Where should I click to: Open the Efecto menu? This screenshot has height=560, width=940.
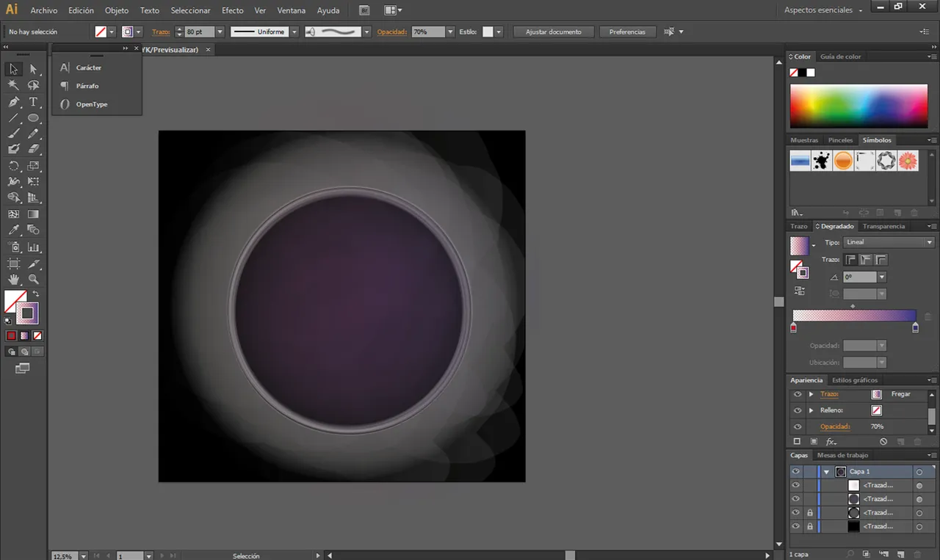pos(233,10)
